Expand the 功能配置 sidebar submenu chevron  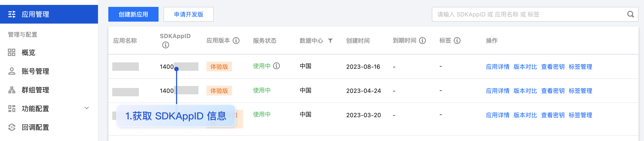(x=86, y=108)
